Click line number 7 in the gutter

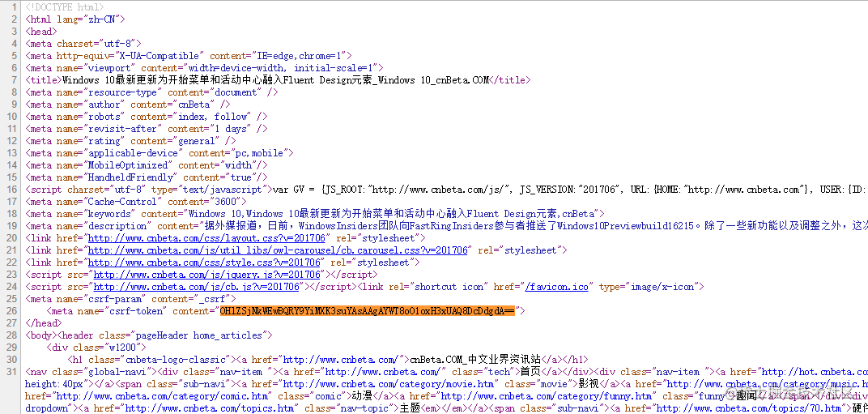click(14, 80)
